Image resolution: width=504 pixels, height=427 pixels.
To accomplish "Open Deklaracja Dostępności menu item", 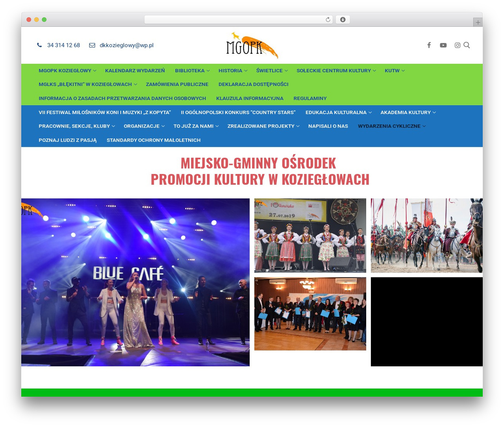I will 254,84.
